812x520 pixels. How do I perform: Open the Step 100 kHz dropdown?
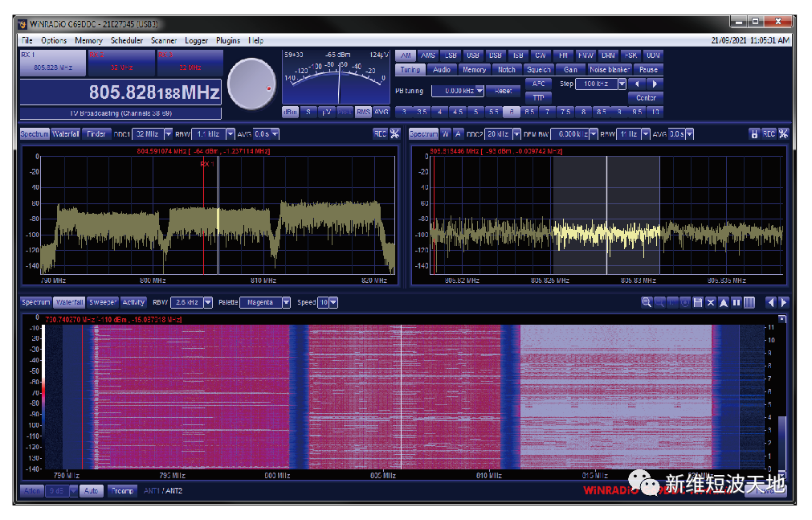(622, 84)
